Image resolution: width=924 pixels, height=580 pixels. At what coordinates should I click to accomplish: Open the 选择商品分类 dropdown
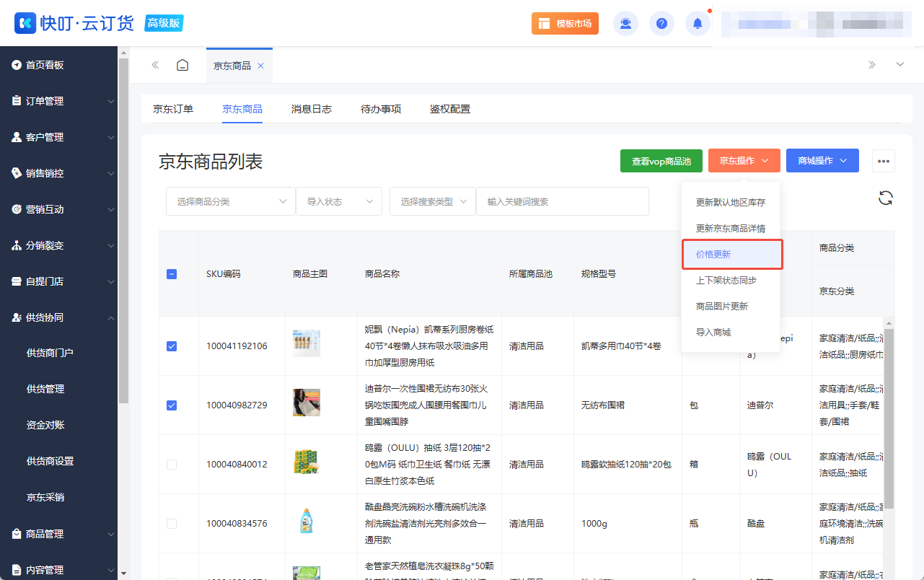point(231,201)
